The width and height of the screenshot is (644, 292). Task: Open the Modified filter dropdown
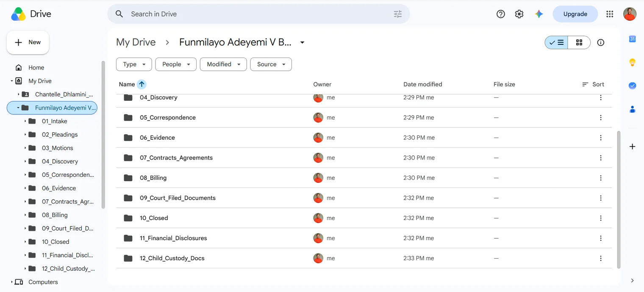(x=223, y=64)
